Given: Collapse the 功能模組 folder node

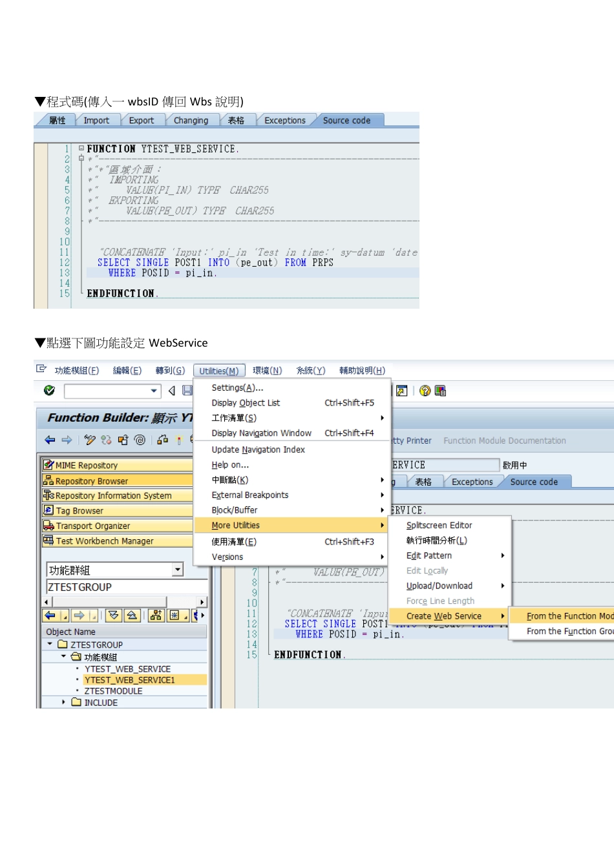Looking at the screenshot, I should tap(63, 656).
